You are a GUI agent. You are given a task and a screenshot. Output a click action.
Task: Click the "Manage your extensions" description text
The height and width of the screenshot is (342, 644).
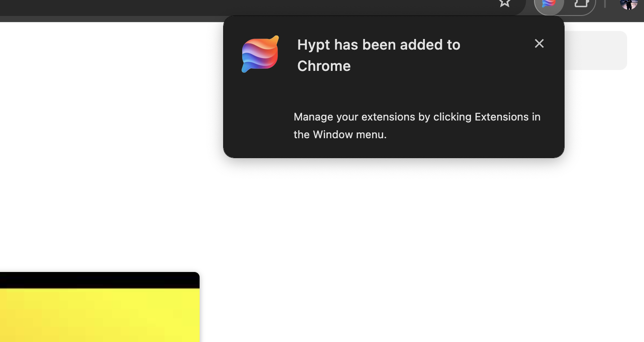pyautogui.click(x=417, y=126)
